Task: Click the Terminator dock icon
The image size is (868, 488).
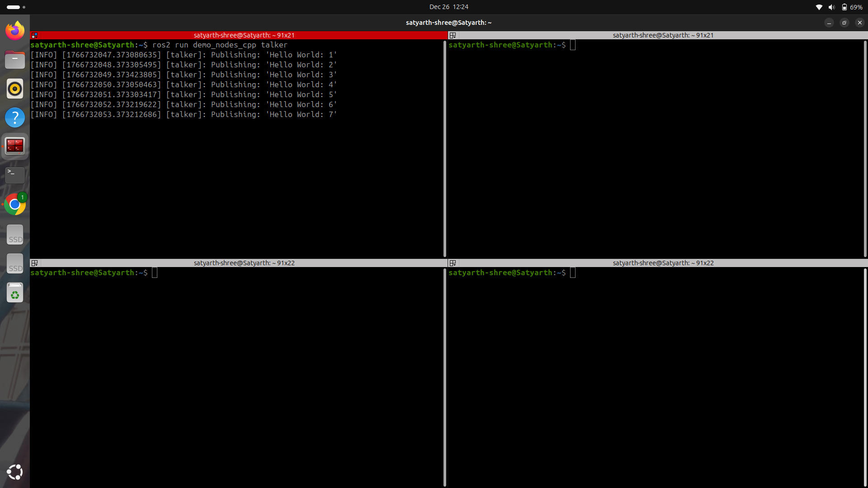Action: [15, 146]
